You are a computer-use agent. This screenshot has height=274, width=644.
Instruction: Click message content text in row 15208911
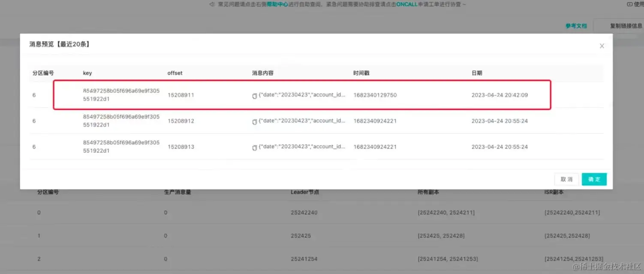(x=302, y=95)
